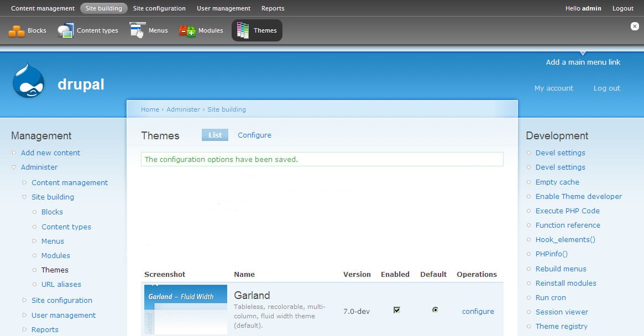Switch to the Configure tab

click(254, 135)
